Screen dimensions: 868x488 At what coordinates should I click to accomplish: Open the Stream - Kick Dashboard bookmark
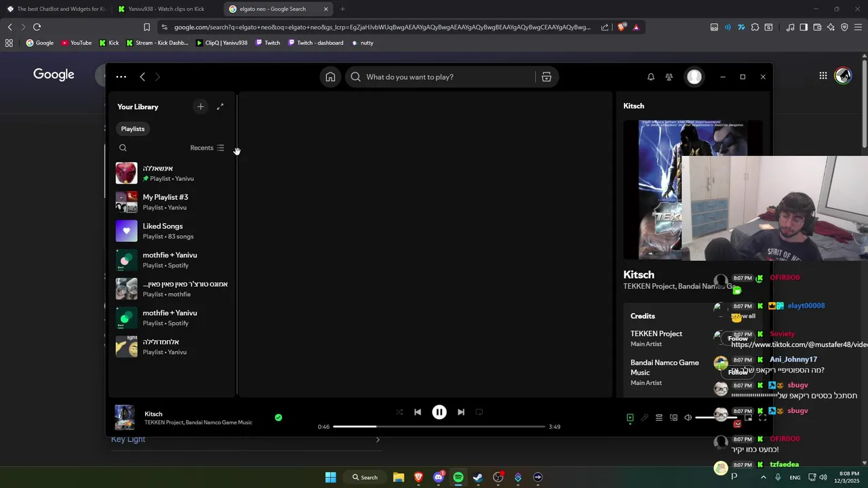(157, 43)
